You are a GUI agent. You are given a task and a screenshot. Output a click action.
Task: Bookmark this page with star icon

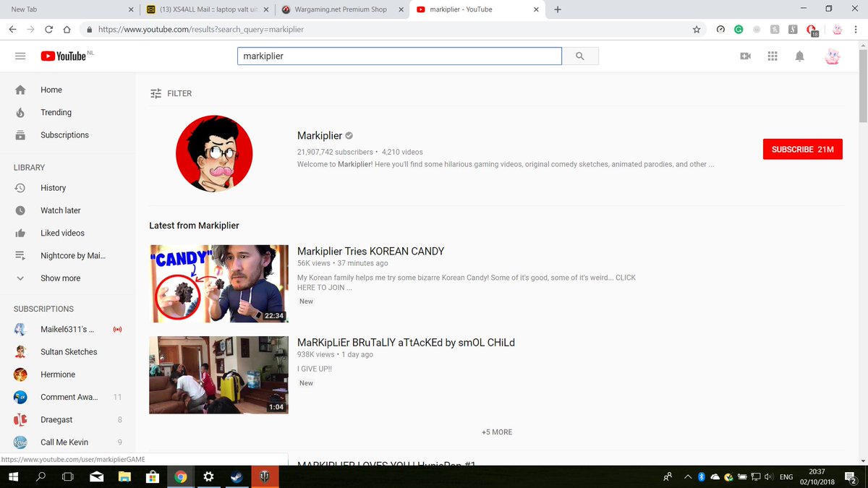(x=697, y=30)
